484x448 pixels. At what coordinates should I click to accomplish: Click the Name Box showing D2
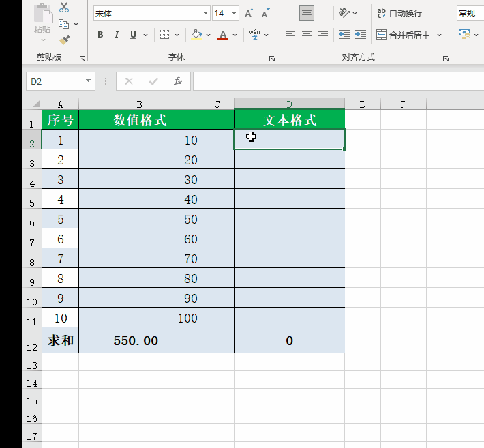[55, 81]
